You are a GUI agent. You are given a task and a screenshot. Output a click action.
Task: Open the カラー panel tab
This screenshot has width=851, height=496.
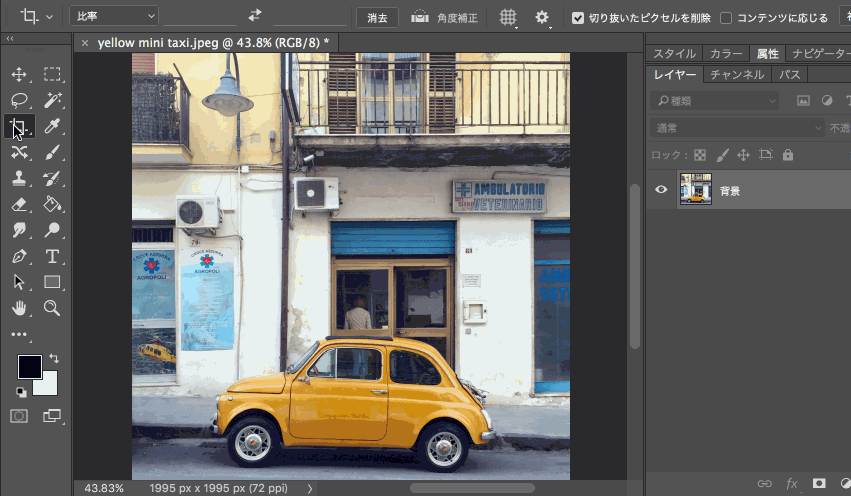pyautogui.click(x=726, y=54)
